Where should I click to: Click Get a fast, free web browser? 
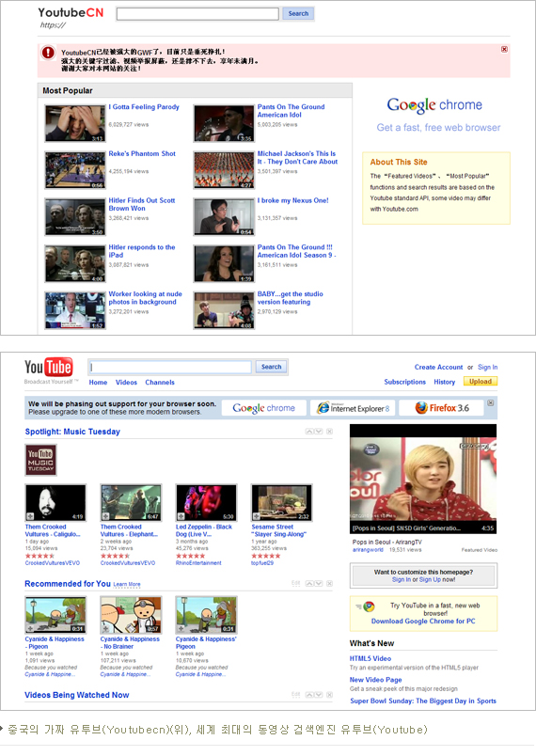[x=438, y=128]
